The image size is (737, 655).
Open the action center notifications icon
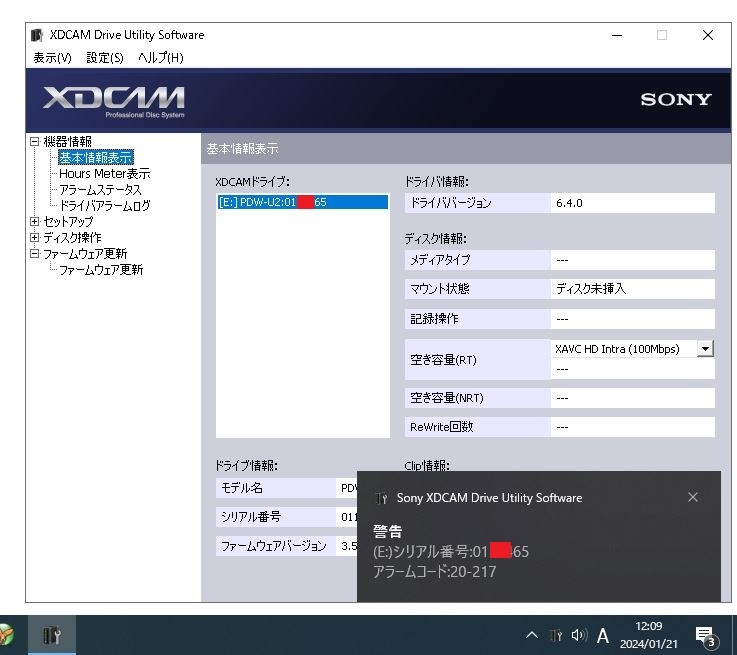[706, 637]
